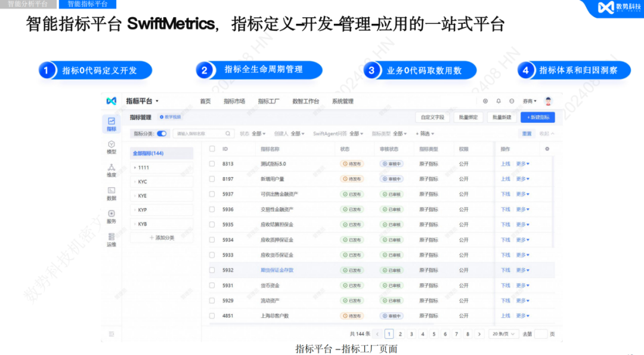Open the 系统管理 menu item
644x355 pixels.
[343, 101]
